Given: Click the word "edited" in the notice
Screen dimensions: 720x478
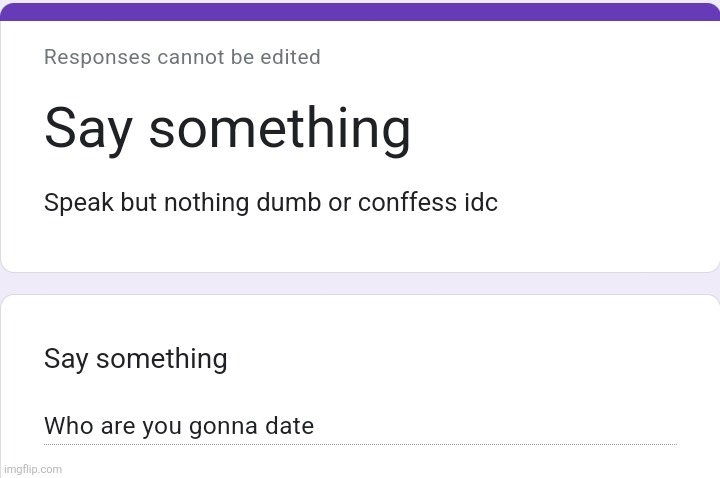Looking at the screenshot, I should pyautogui.click(x=290, y=57).
